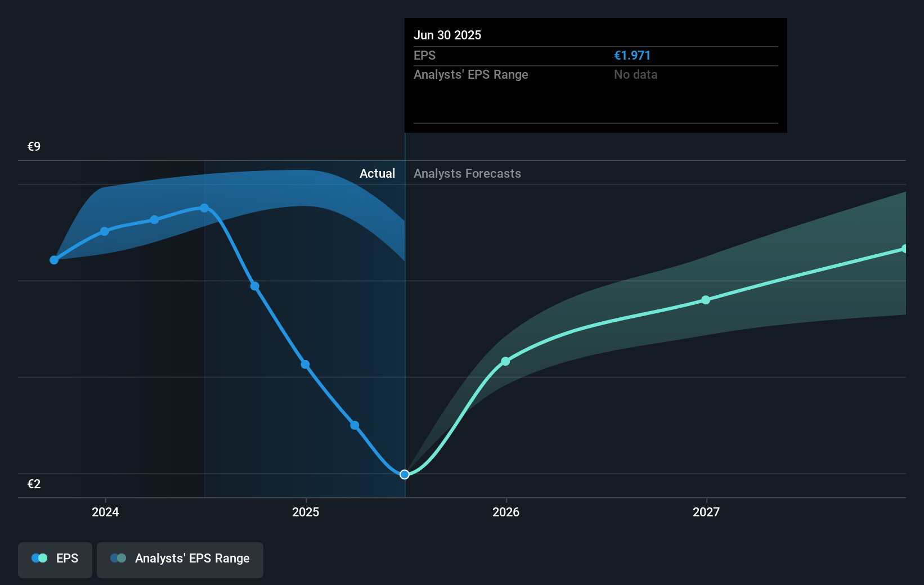924x585 pixels.
Task: Click the €1.971 EPS value link
Action: coord(632,55)
